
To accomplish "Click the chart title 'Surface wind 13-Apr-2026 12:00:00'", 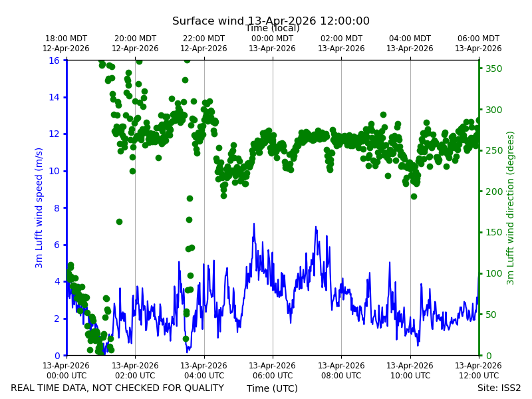I will [271, 21].
